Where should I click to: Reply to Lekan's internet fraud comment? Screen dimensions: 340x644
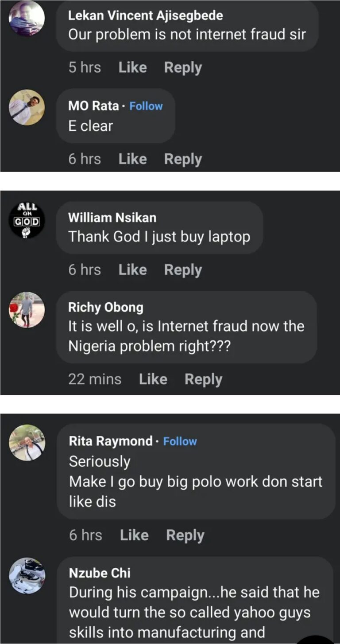[x=183, y=68]
